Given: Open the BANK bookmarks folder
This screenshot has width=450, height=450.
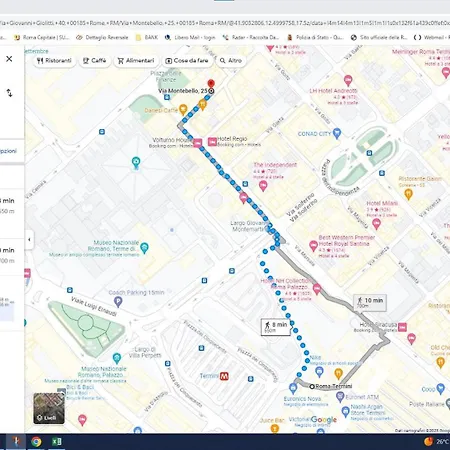Looking at the screenshot, I should tap(147, 37).
